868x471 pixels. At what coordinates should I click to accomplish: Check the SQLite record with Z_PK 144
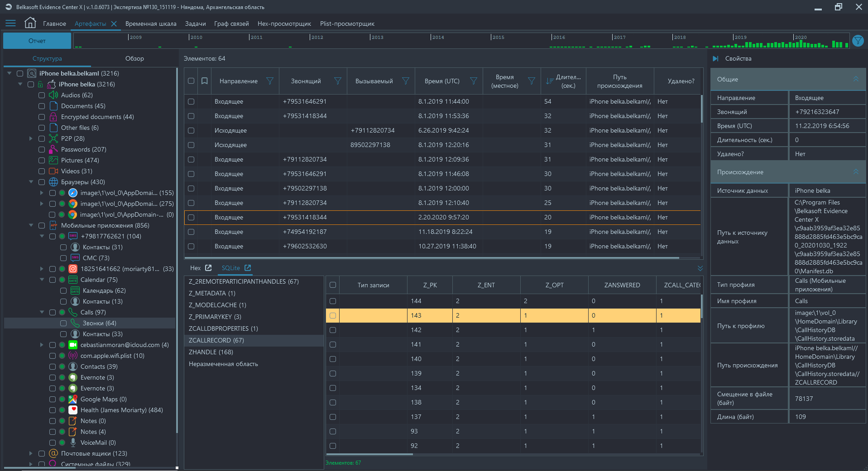[333, 301]
